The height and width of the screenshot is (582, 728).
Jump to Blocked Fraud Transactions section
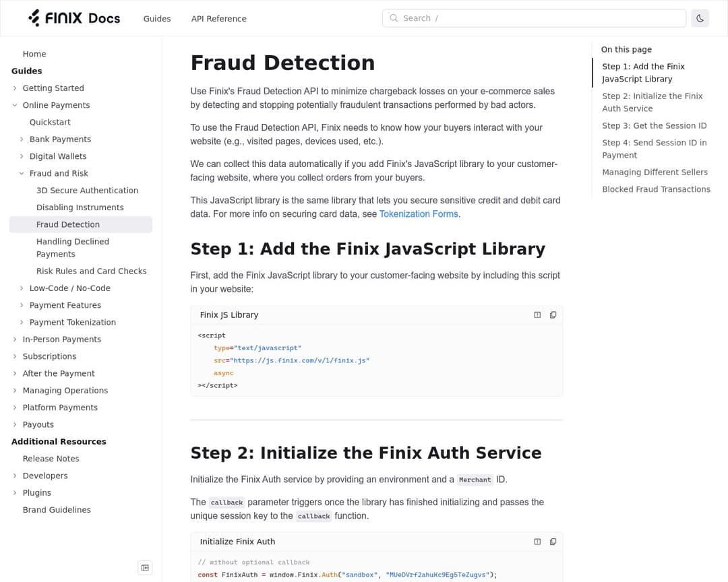click(656, 189)
